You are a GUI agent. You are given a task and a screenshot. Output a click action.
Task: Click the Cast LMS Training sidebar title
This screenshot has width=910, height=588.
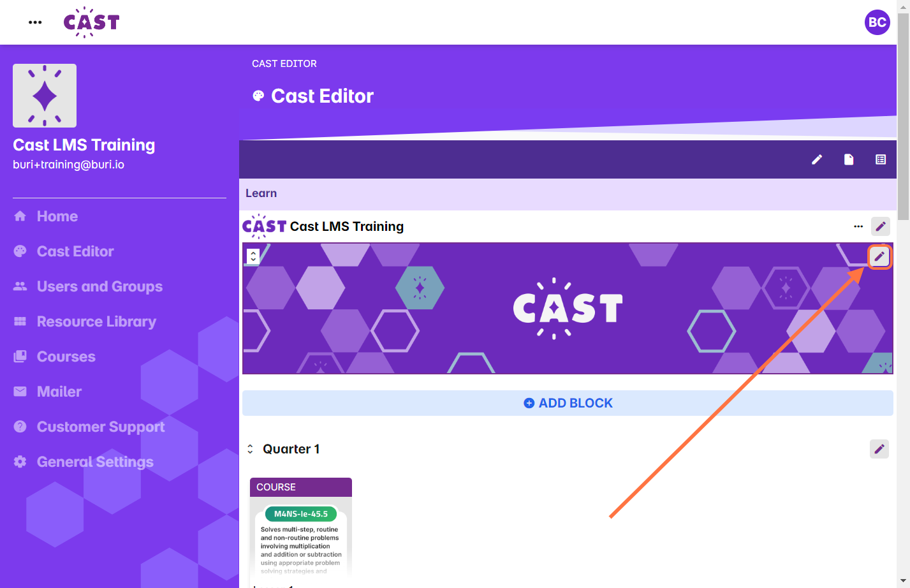click(x=84, y=145)
